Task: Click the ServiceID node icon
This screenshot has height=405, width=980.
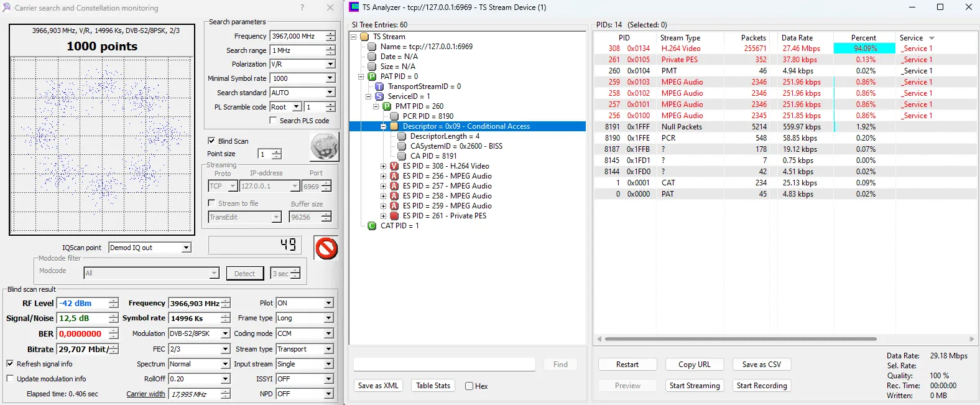Action: 379,96
